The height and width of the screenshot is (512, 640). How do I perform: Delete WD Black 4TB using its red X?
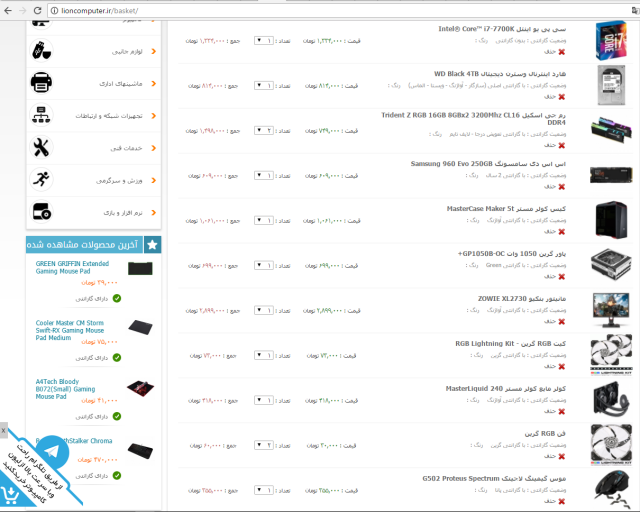click(x=562, y=97)
